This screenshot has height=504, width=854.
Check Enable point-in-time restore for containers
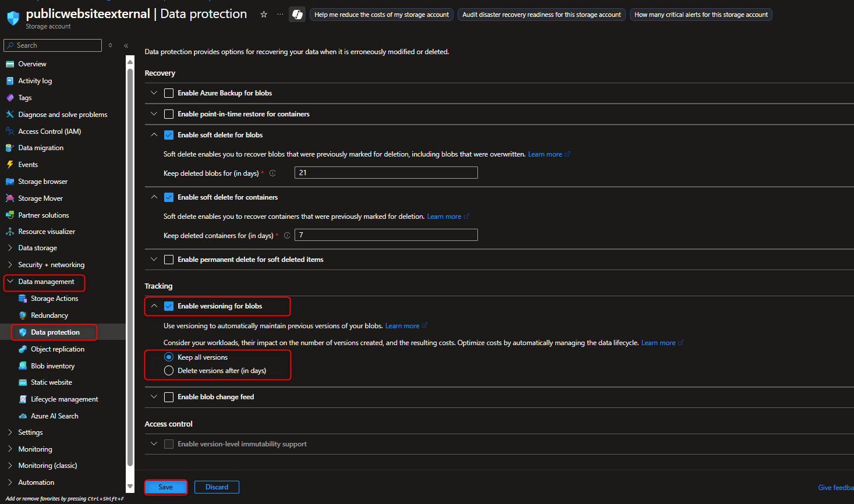point(169,114)
